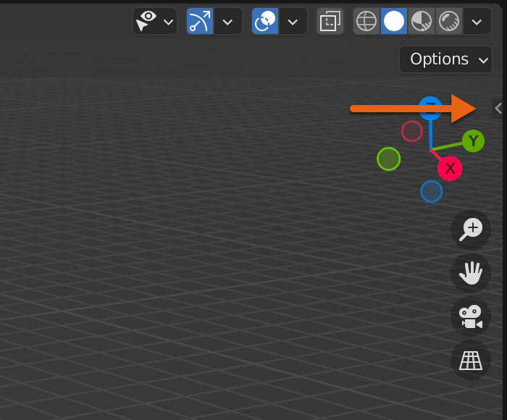Switch to Wireframe viewport shading
The height and width of the screenshot is (420, 507).
366,21
